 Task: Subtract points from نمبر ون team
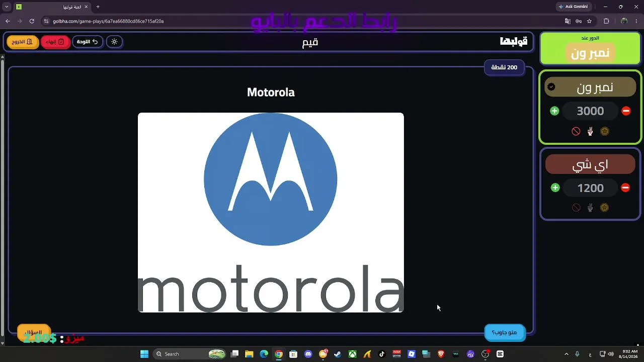[x=626, y=111]
